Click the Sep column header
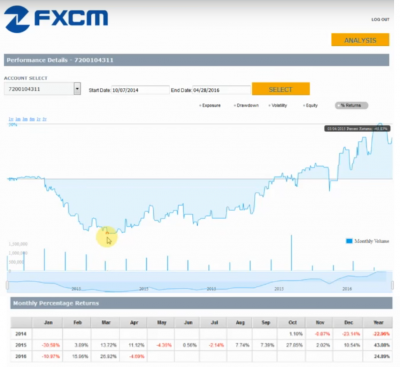 point(266,322)
